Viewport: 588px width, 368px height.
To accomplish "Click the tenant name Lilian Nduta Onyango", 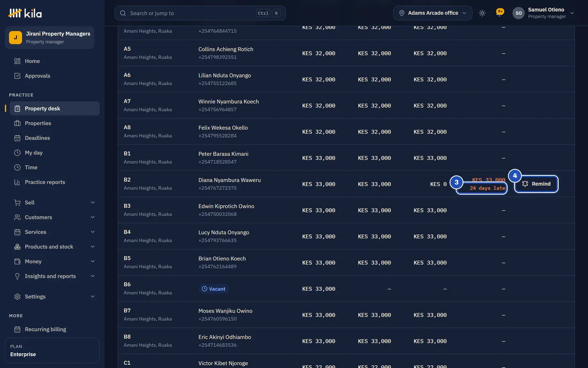I will pos(225,75).
